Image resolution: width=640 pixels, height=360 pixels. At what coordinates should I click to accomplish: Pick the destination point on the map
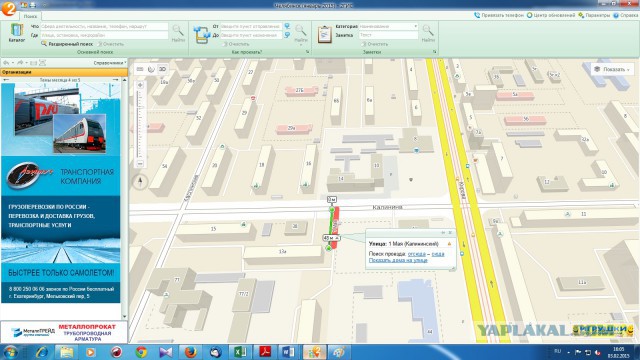coord(287,36)
